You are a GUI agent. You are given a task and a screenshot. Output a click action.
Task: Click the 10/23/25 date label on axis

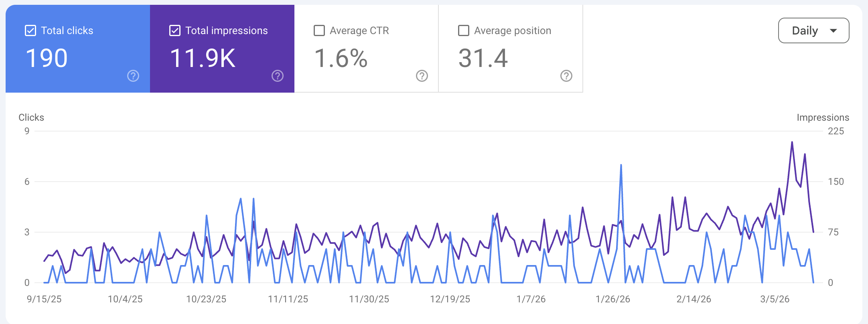[206, 299]
